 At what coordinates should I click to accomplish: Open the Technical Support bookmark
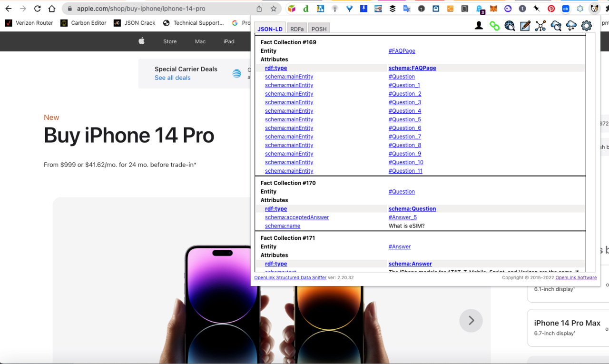(193, 23)
